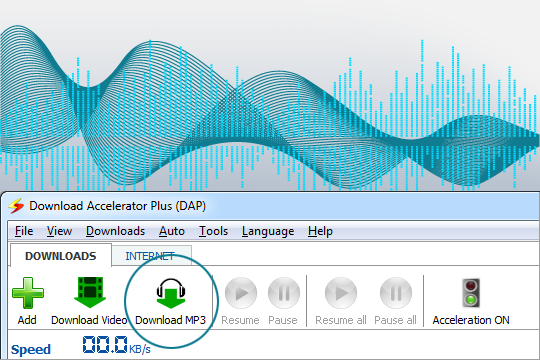This screenshot has height=360, width=540.
Task: Click the Resume all play icon
Action: pyautogui.click(x=341, y=293)
